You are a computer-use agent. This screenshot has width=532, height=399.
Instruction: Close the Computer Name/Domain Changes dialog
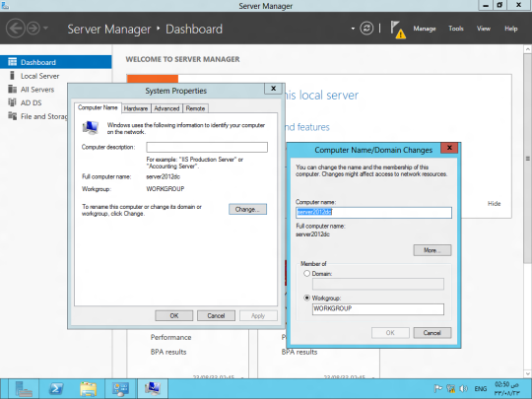[449, 148]
